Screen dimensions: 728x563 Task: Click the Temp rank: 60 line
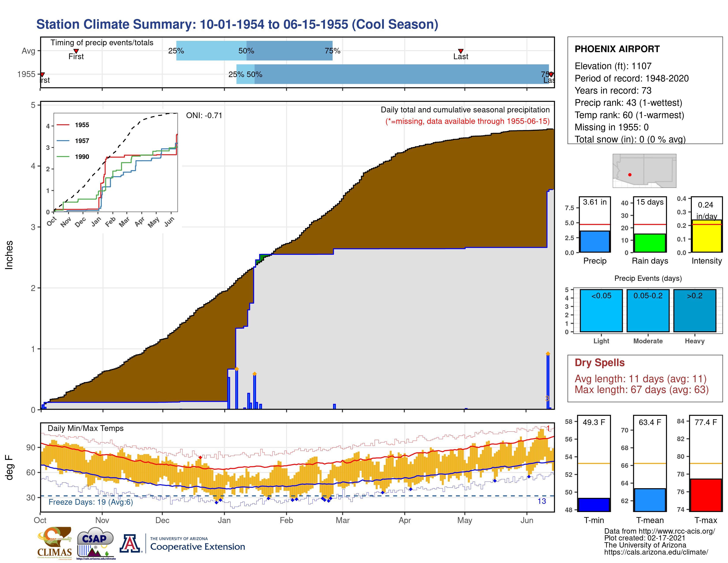tap(629, 115)
